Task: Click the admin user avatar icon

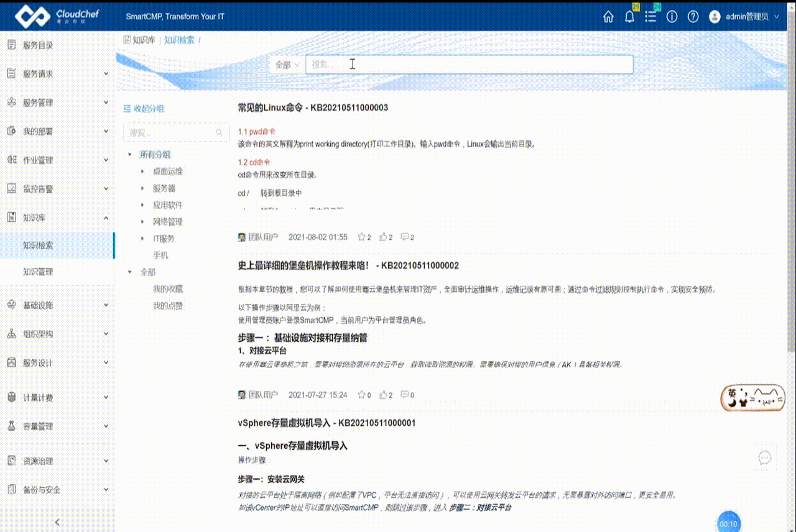Action: tap(715, 17)
